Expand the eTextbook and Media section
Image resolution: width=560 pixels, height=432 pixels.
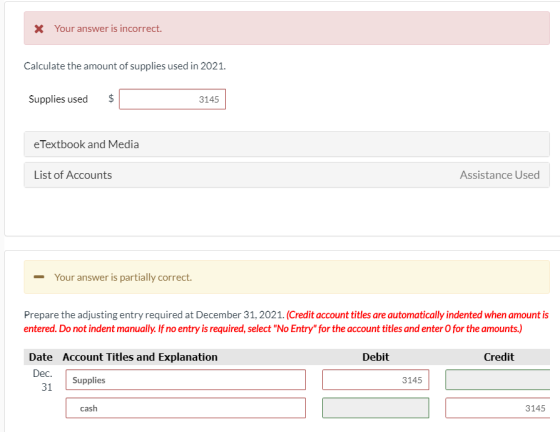pos(286,144)
